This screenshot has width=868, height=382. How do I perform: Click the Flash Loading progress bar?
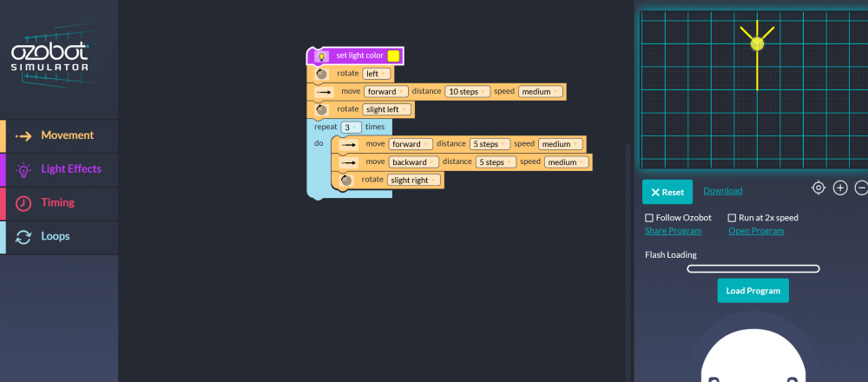(753, 269)
